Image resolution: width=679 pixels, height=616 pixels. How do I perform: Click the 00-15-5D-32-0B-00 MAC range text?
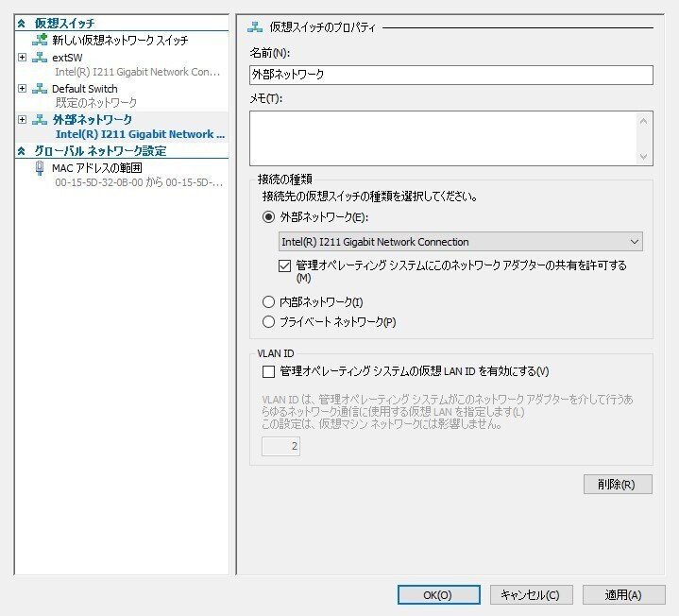tap(139, 182)
